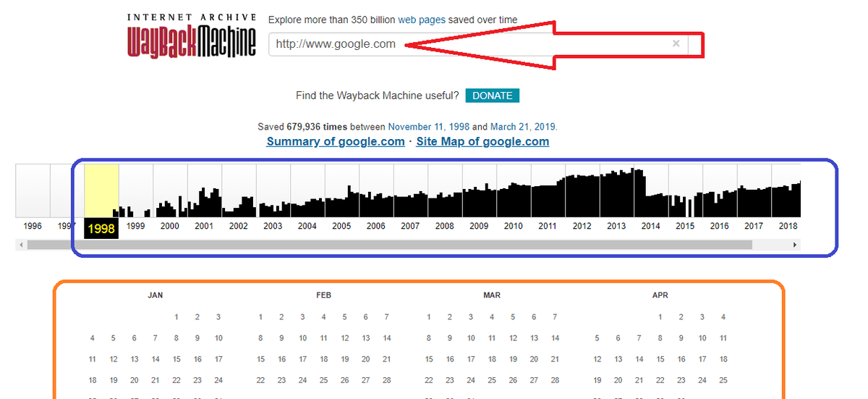The width and height of the screenshot is (868, 399).
Task: Select year 2005 on the timeline
Action: [x=341, y=226]
